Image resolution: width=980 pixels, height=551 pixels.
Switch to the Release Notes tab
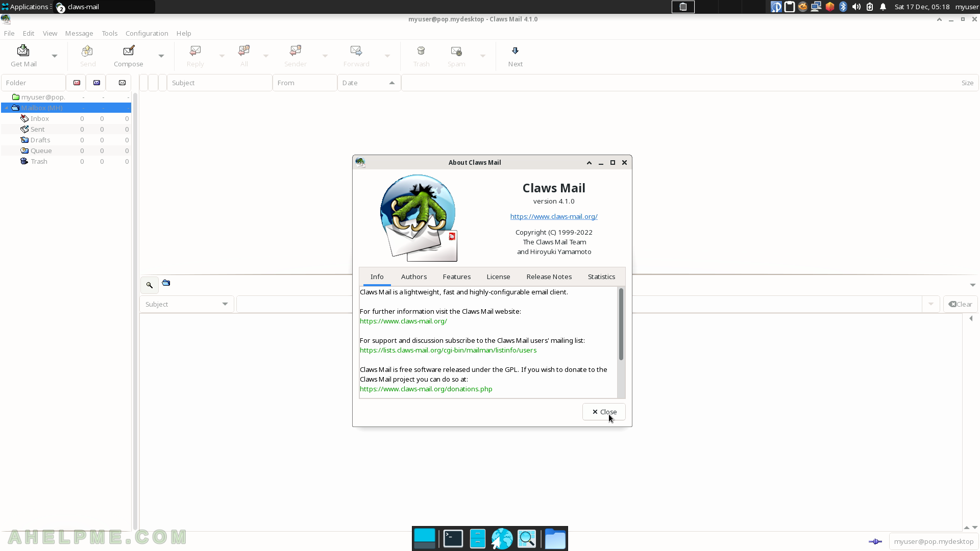[x=549, y=277]
